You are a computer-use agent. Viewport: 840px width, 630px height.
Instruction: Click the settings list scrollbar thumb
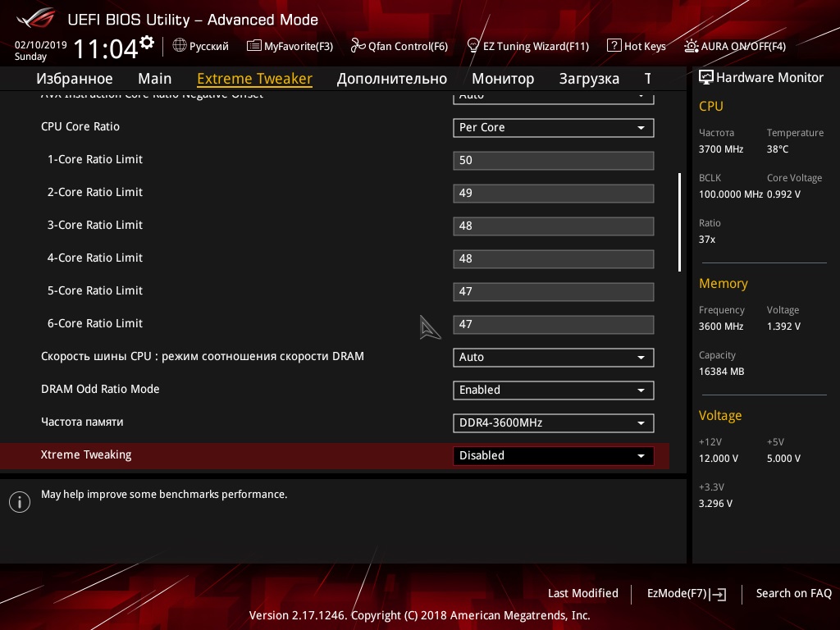coord(679,221)
